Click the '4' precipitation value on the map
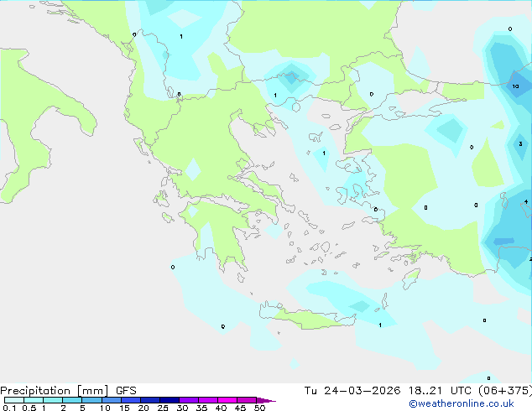Image resolution: width=532 pixels, height=411 pixels. coord(526,201)
